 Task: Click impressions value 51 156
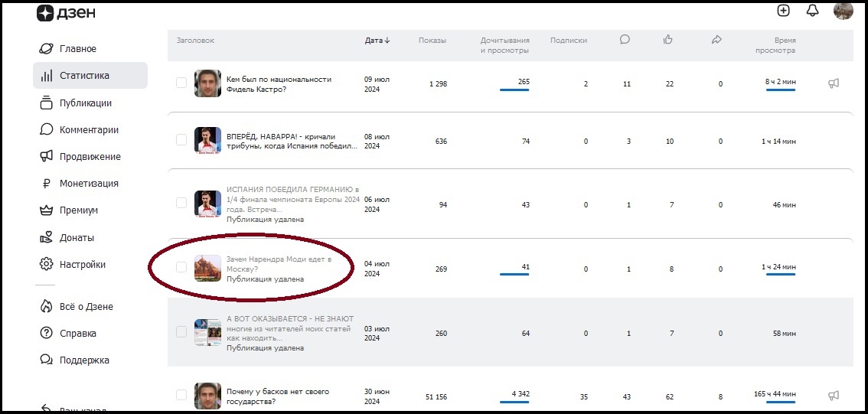coord(436,397)
